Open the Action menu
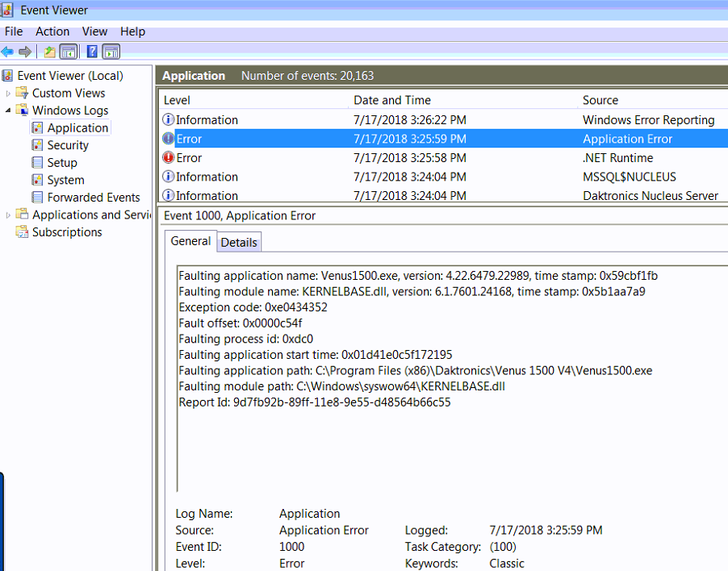This screenshot has width=728, height=571. (x=52, y=31)
